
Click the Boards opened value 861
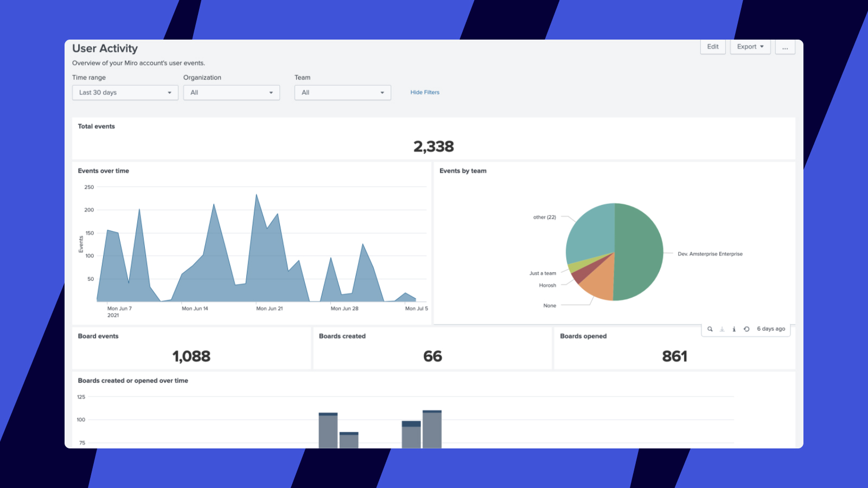coord(674,356)
